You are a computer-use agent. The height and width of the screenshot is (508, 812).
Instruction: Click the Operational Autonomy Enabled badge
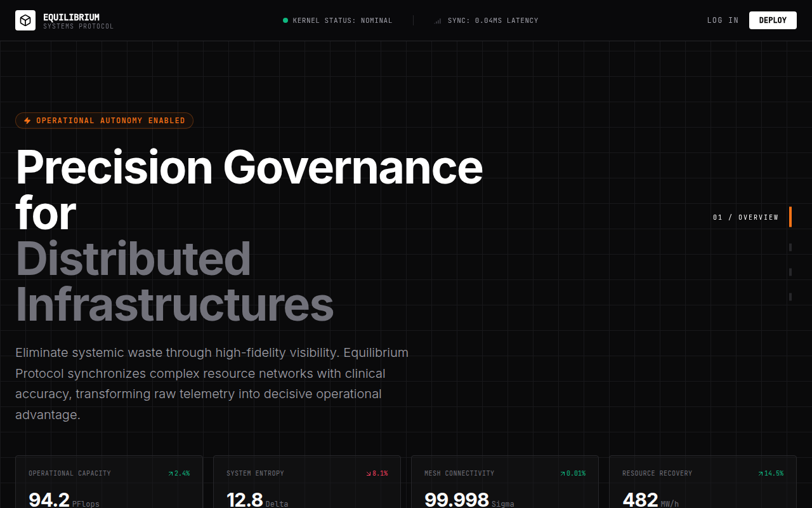[104, 121]
